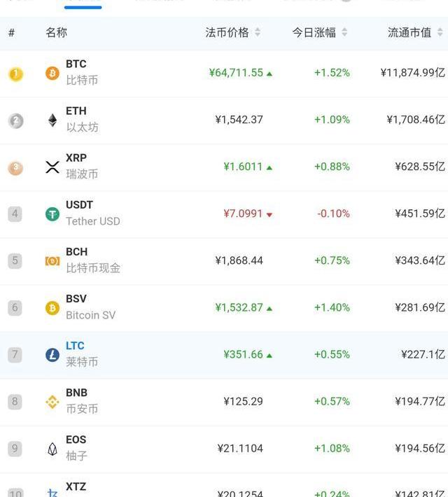Screen dimensions: 448x497
Task: Click the USDT price ¥7.0991
Action: point(243,213)
